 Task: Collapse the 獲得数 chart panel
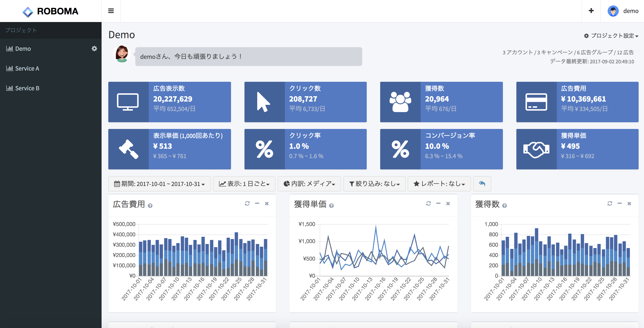(x=620, y=204)
